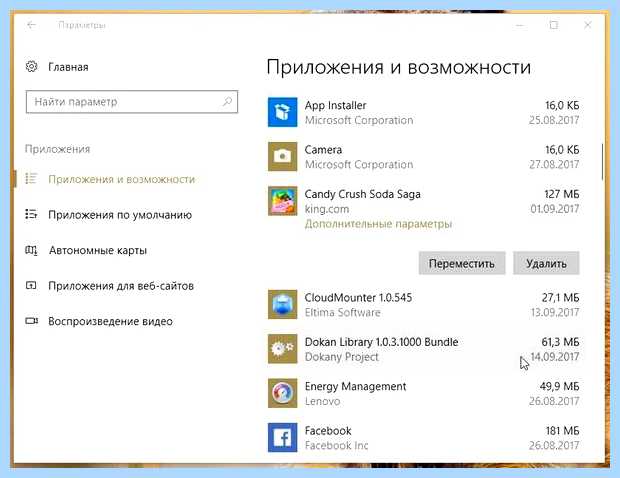Click the Energy Management gauge icon
Screen dimensions: 620x478
click(x=282, y=393)
